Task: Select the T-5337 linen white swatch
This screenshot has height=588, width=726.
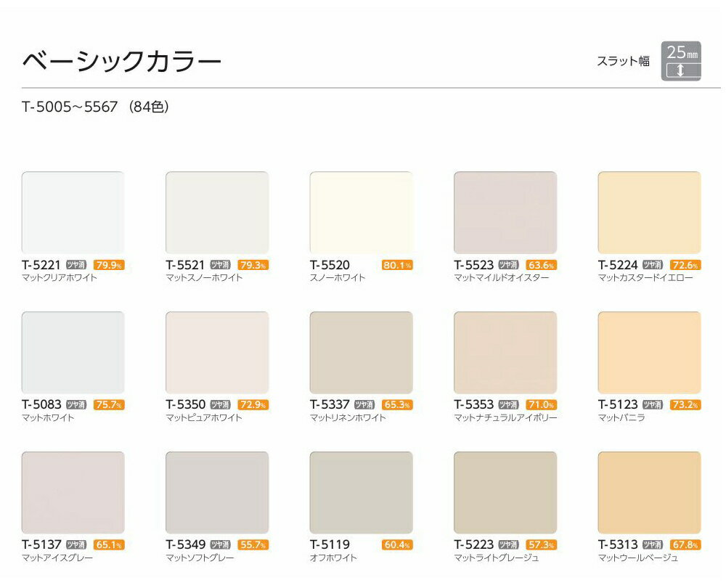Action: click(361, 353)
